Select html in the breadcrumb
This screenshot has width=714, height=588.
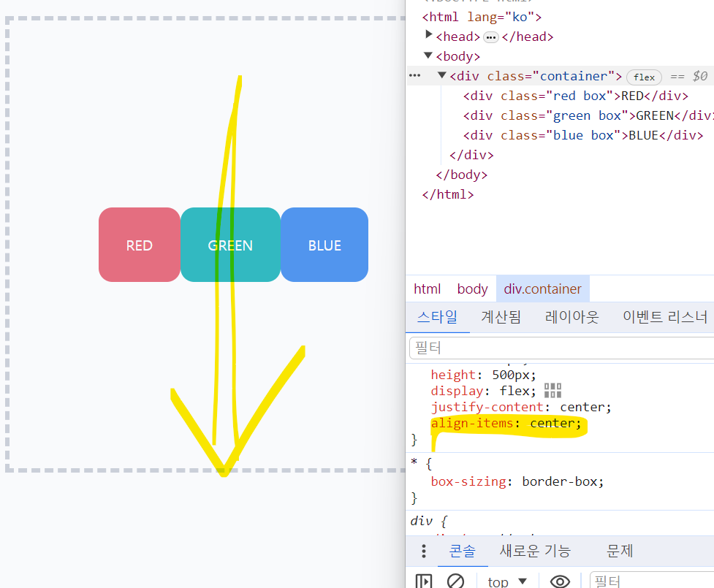tap(427, 289)
